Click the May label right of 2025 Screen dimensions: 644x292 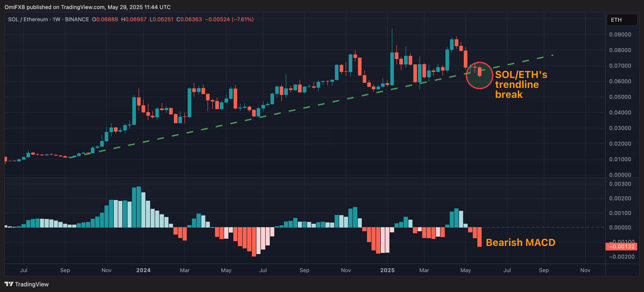click(x=466, y=270)
